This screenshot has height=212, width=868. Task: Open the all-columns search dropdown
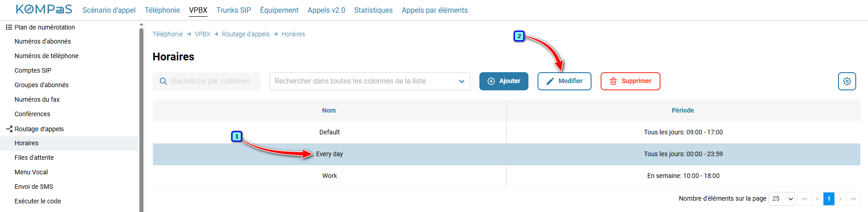(x=370, y=81)
